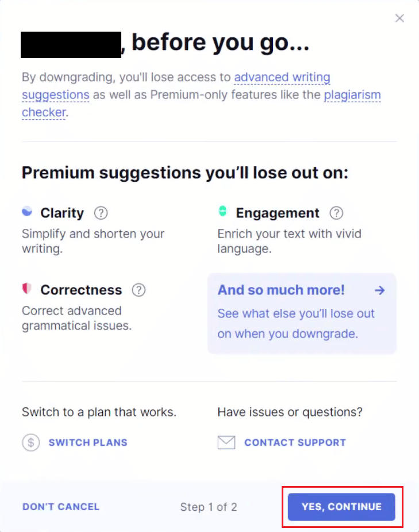Image resolution: width=419 pixels, height=532 pixels.
Task: Dismiss the dialog with the X
Action: click(x=399, y=18)
